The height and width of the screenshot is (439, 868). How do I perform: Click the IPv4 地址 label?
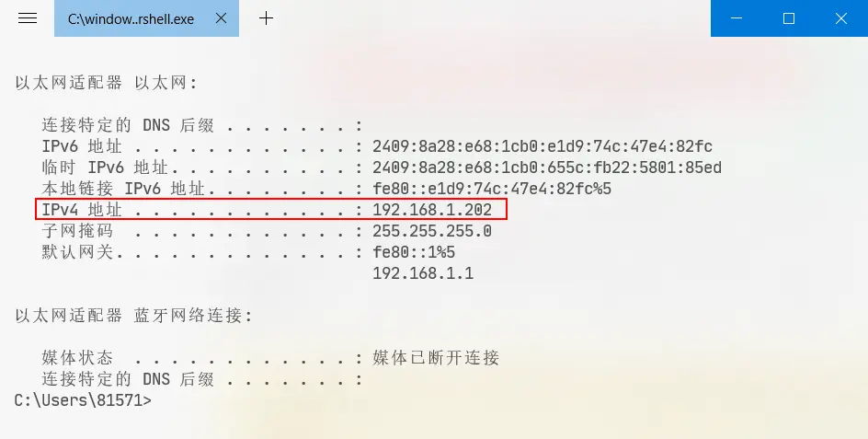point(82,210)
